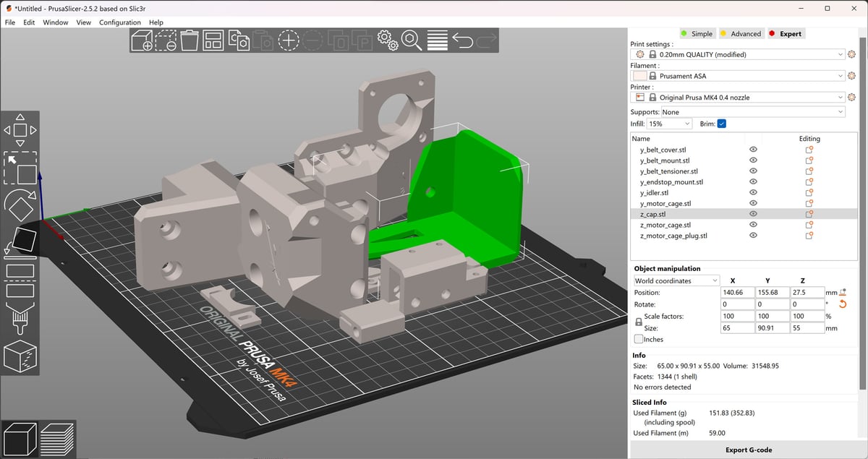Open the Printer preset dropdown
This screenshot has width=868, height=459.
point(738,98)
